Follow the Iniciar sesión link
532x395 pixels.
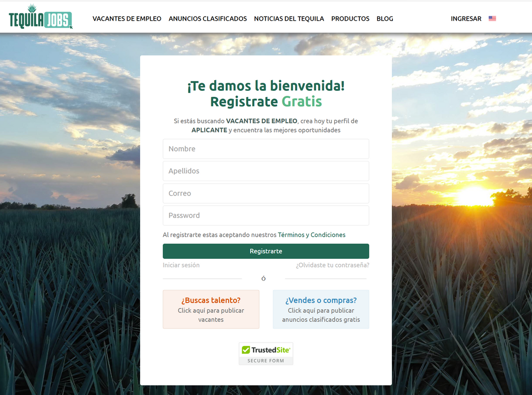tap(181, 265)
